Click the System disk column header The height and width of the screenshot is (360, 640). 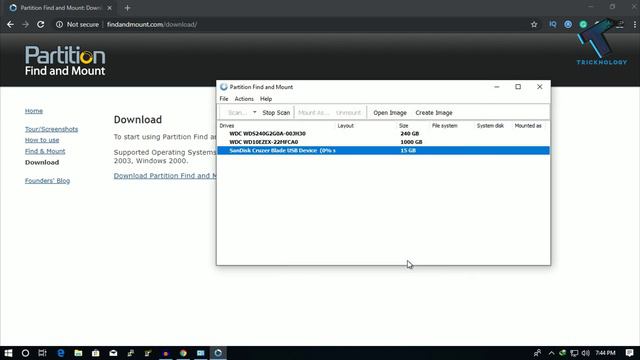[x=490, y=126]
